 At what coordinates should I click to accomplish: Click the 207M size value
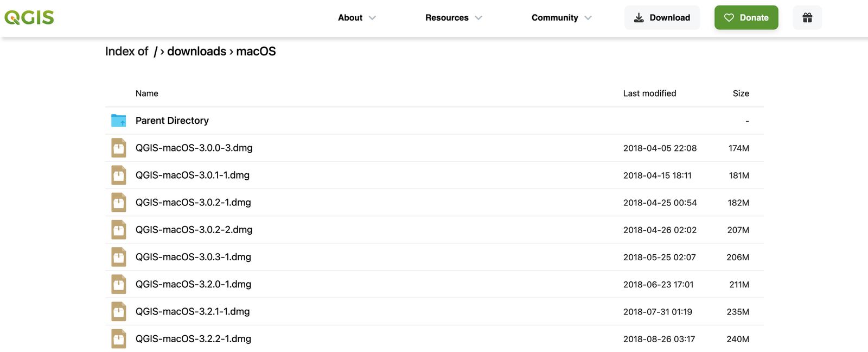[x=738, y=230]
